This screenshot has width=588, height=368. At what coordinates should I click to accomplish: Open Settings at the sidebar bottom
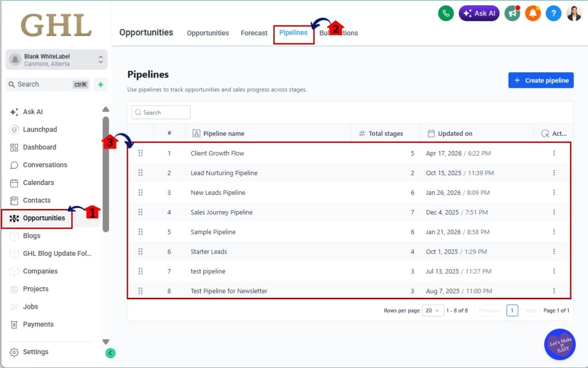click(x=35, y=352)
